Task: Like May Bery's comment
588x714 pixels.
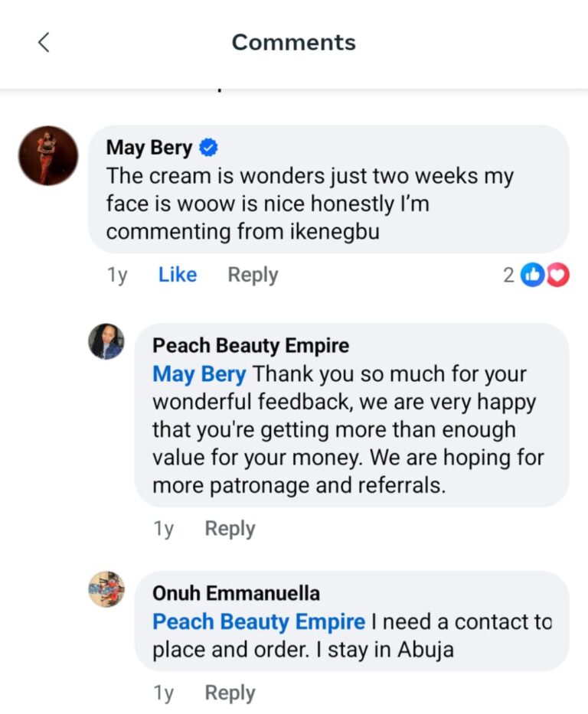Action: pos(177,275)
